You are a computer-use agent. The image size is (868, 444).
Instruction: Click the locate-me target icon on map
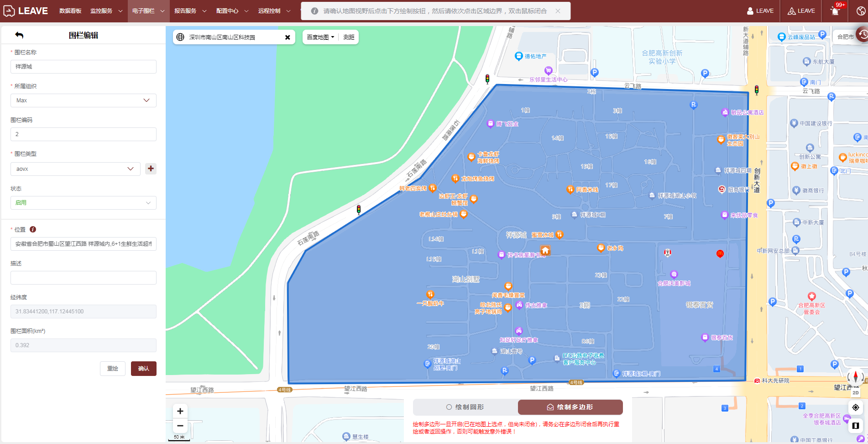pyautogui.click(x=856, y=407)
